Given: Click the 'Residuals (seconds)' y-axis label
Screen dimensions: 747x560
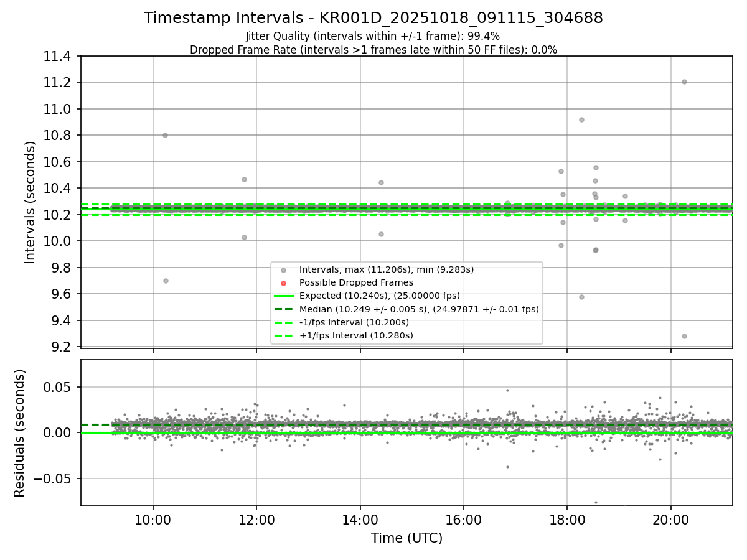Looking at the screenshot, I should click(x=19, y=432).
